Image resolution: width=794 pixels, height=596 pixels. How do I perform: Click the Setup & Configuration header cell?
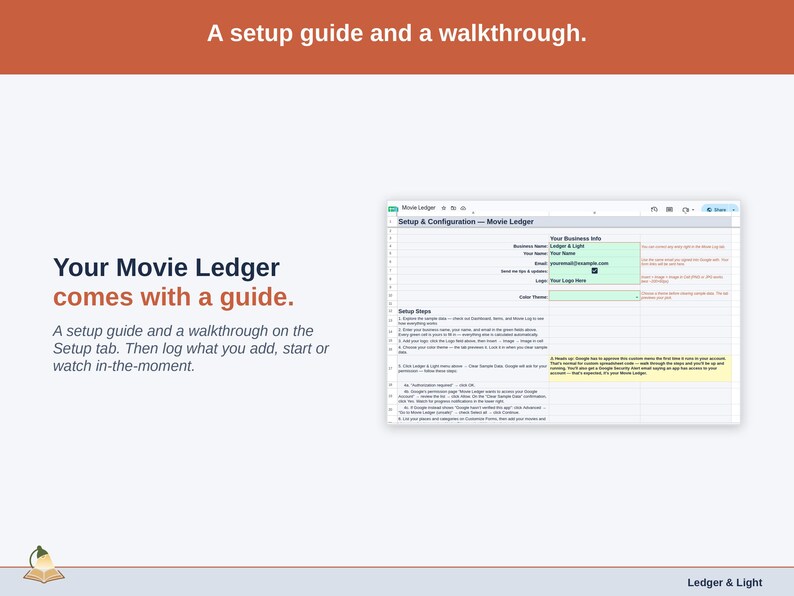564,222
